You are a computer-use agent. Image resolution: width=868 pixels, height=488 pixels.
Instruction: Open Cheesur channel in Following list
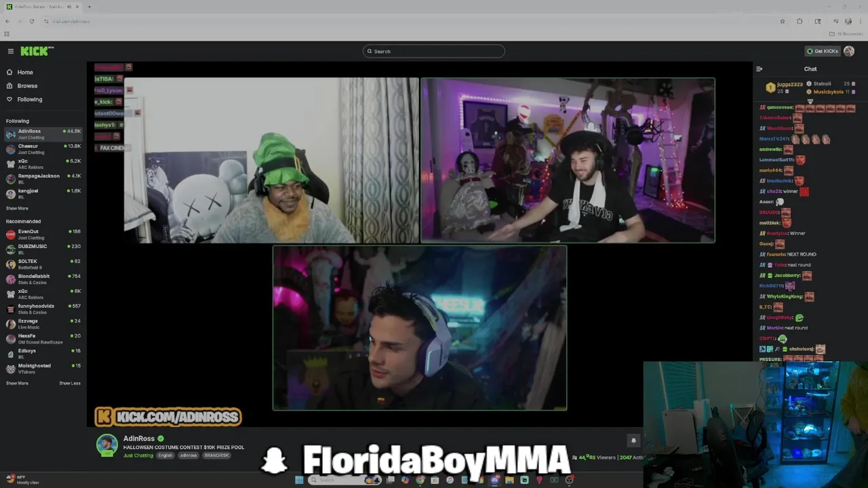coord(43,148)
